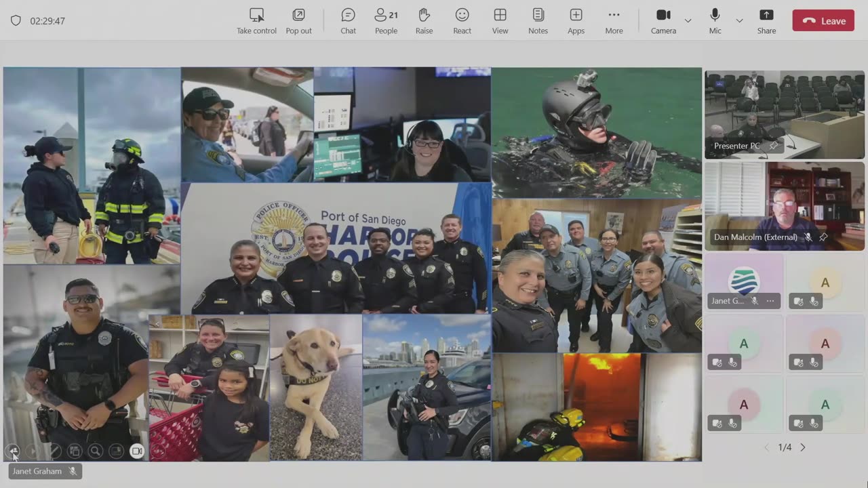Pop out the shared content
This screenshot has height=488, width=868.
tap(298, 21)
